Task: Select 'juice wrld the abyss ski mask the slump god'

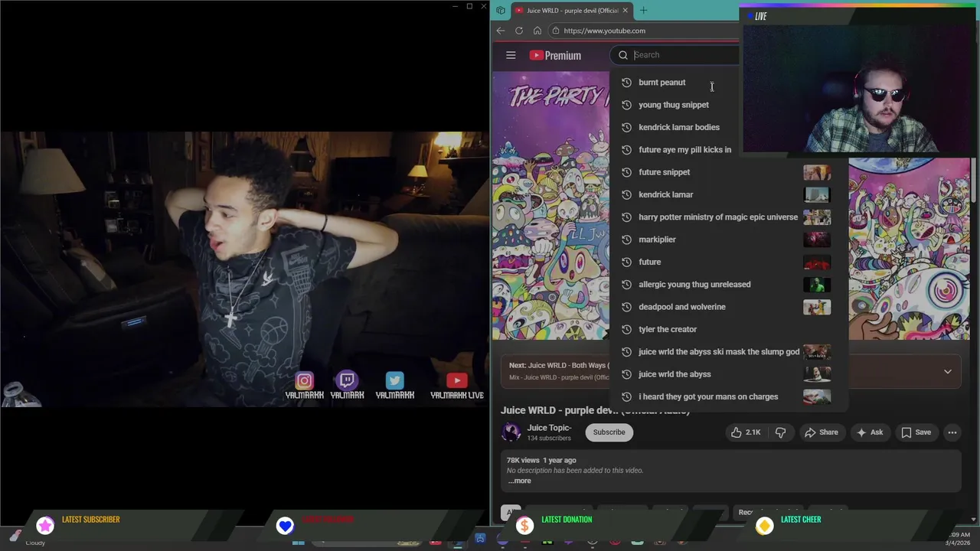Action: (x=718, y=352)
